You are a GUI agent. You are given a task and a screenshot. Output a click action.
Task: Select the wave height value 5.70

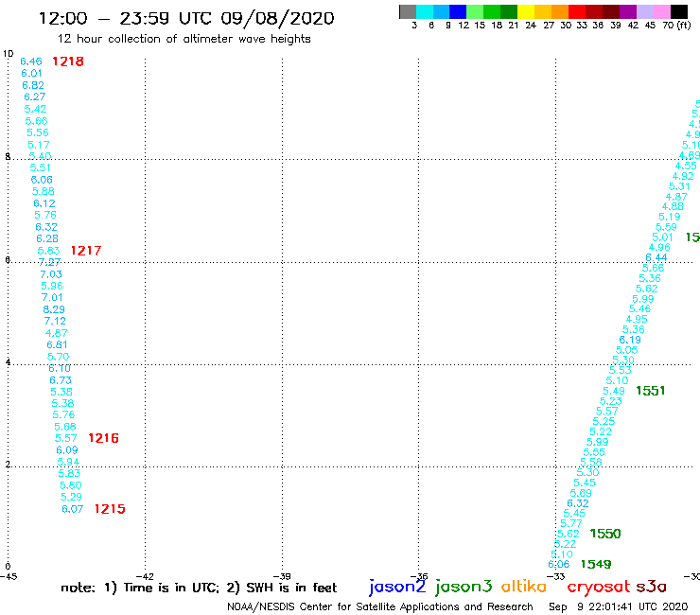pos(59,357)
